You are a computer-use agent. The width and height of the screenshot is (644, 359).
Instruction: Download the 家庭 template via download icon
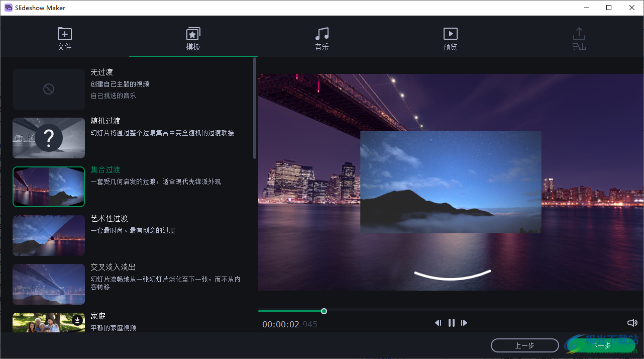(77, 320)
